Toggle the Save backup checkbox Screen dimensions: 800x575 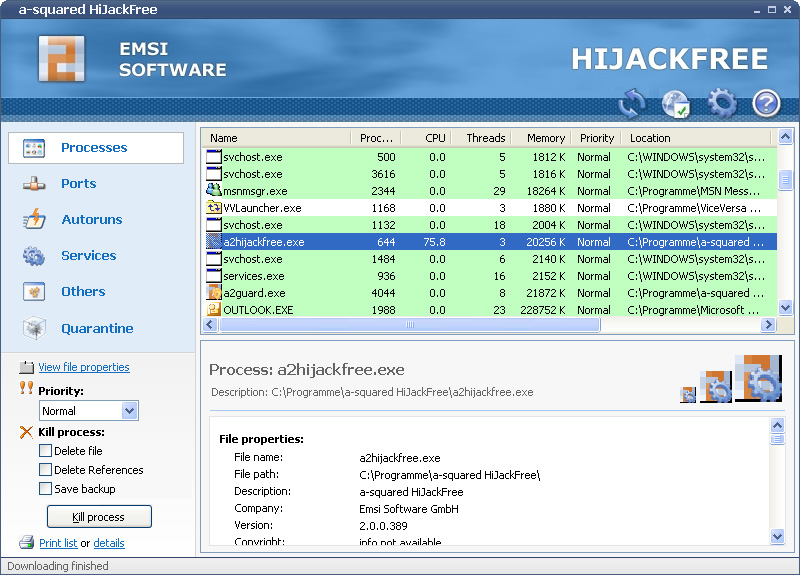pos(45,489)
